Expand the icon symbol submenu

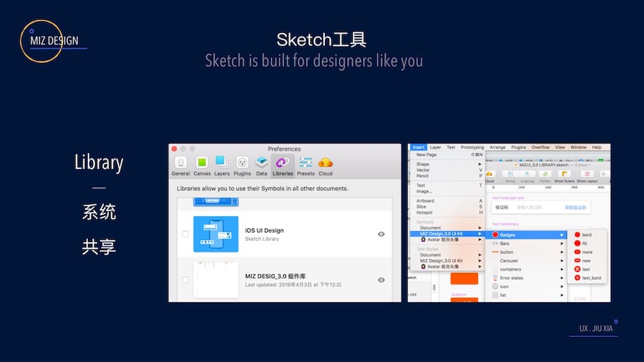[x=528, y=287]
